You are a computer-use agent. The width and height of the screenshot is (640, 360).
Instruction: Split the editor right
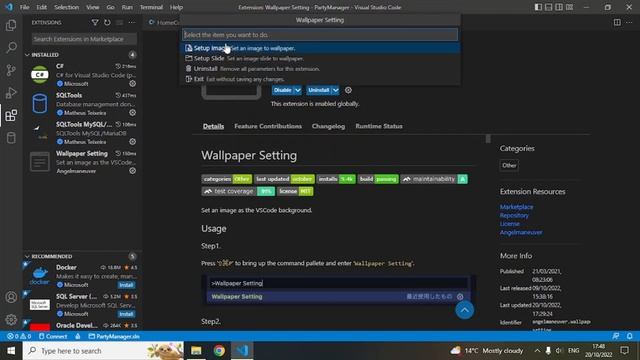click(617, 22)
